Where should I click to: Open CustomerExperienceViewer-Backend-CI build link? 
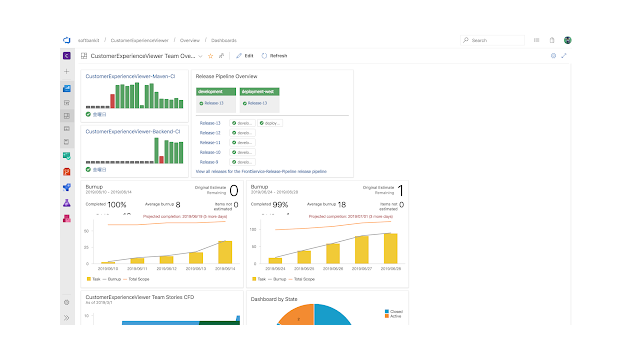click(x=133, y=132)
